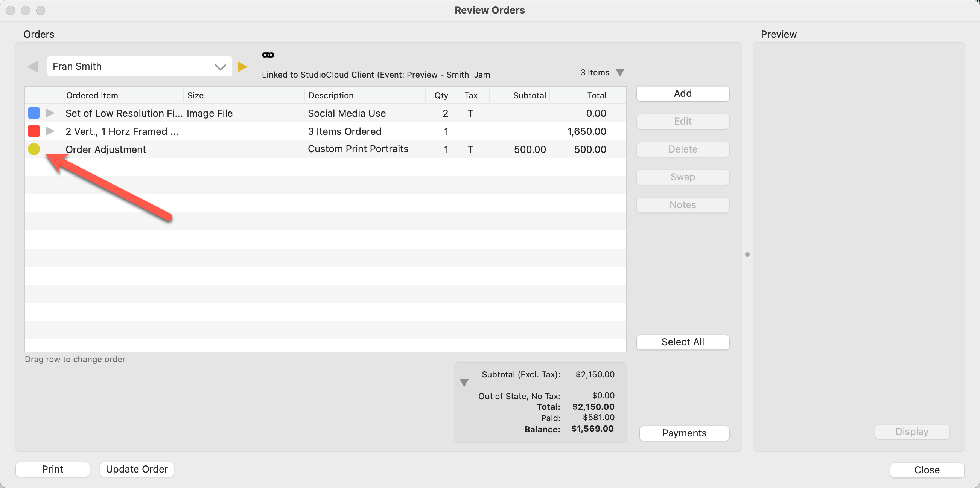Open Payments window
980x488 pixels.
684,433
